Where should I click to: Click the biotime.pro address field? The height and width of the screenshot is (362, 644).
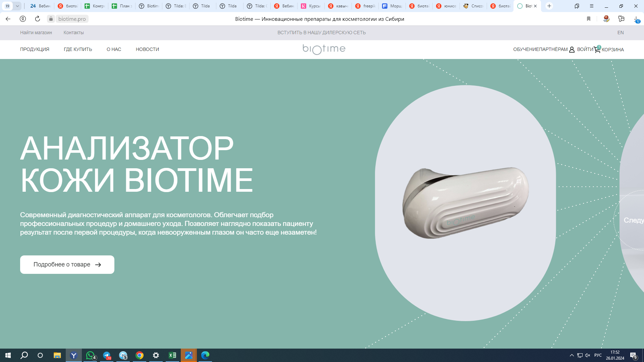pos(72,19)
